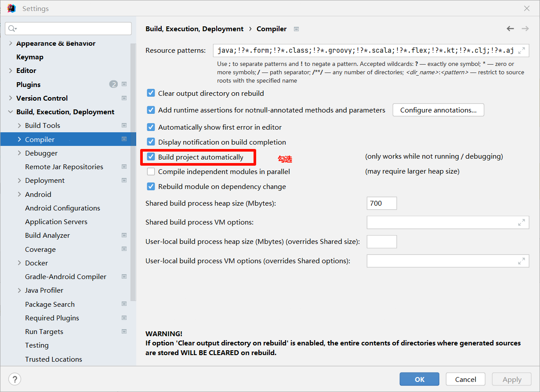This screenshot has width=540, height=392.
Task: Click the project-level icon next to Deployment
Action: [124, 180]
